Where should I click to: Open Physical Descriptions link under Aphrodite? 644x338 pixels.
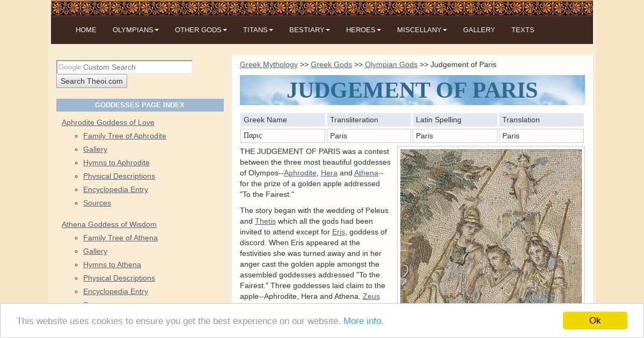point(119,176)
